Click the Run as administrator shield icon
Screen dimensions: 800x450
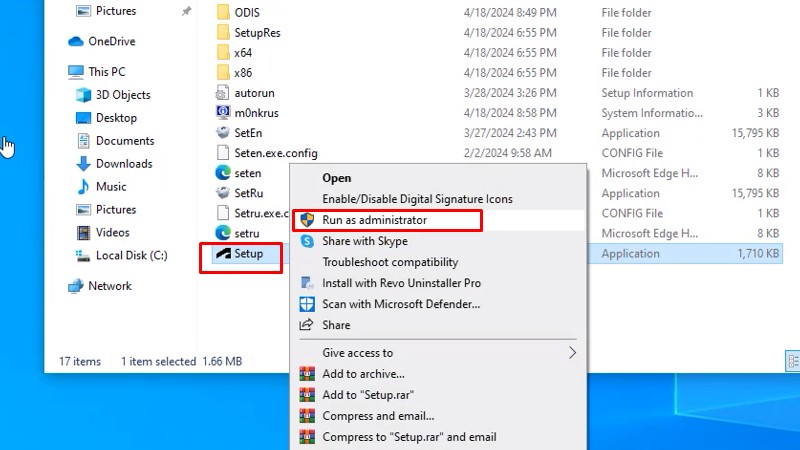[307, 220]
